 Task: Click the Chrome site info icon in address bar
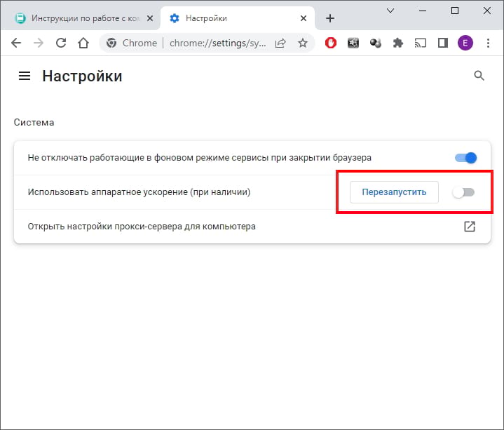click(x=111, y=43)
